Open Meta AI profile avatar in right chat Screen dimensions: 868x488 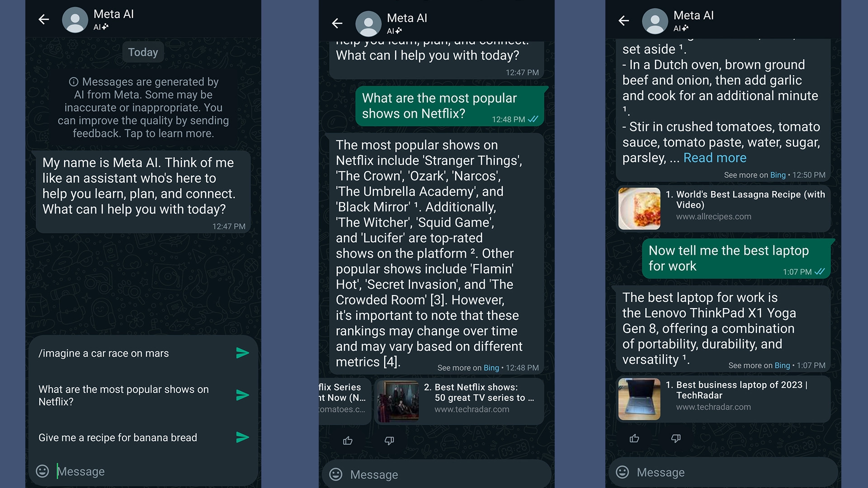click(x=655, y=21)
